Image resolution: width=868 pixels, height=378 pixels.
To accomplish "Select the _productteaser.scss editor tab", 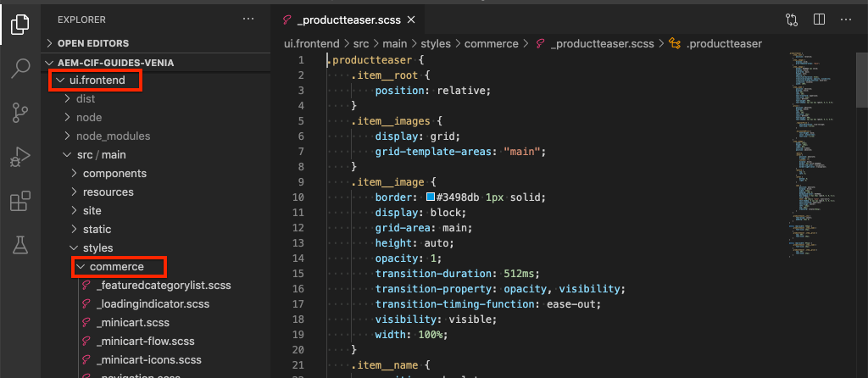I will [x=348, y=20].
